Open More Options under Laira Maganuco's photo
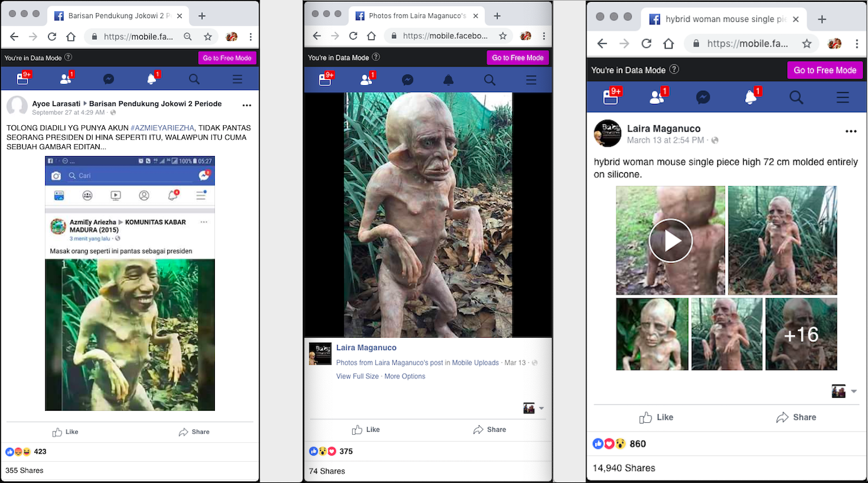This screenshot has width=868, height=483. [x=404, y=377]
